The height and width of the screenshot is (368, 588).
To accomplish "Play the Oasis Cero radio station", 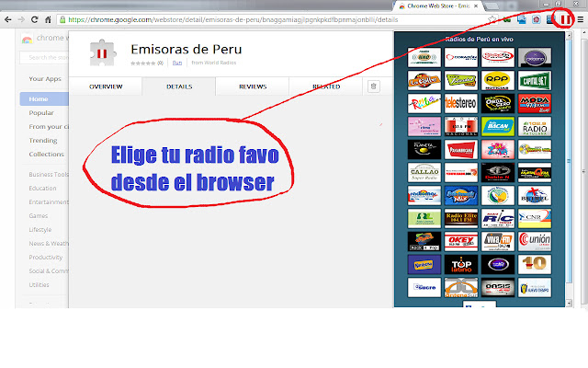I will point(498,103).
